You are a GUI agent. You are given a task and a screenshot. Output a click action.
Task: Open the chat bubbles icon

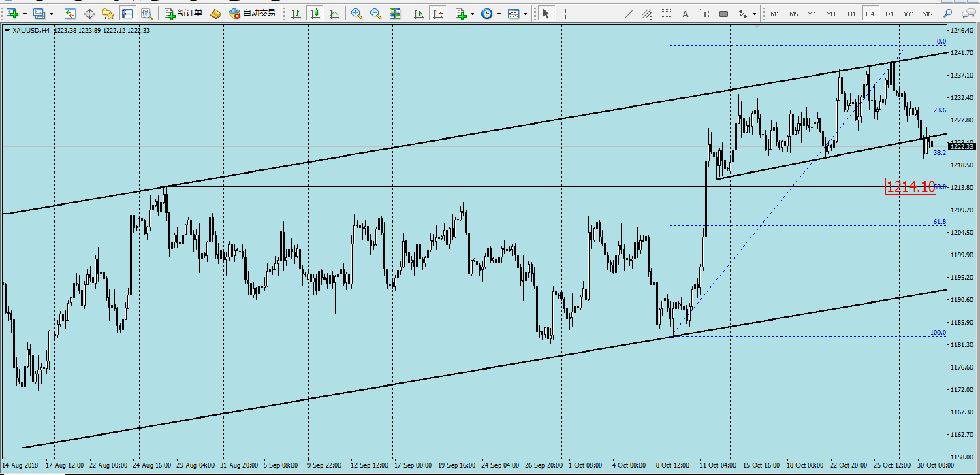968,13
